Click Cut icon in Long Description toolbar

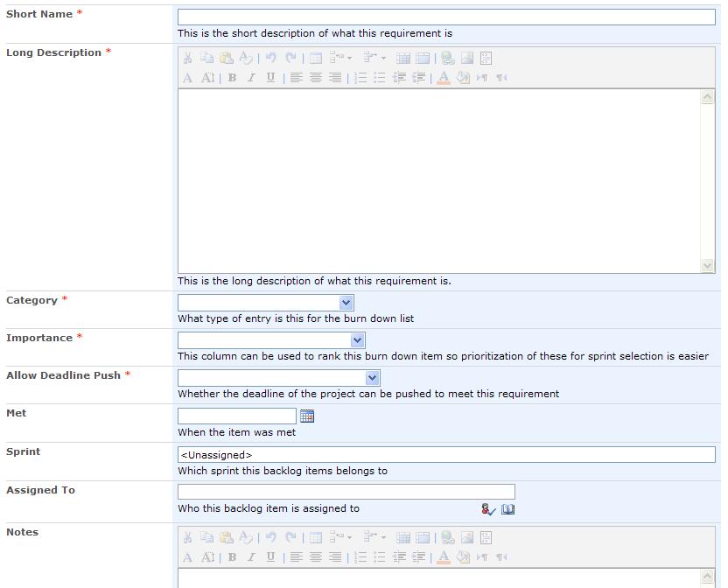[187, 59]
